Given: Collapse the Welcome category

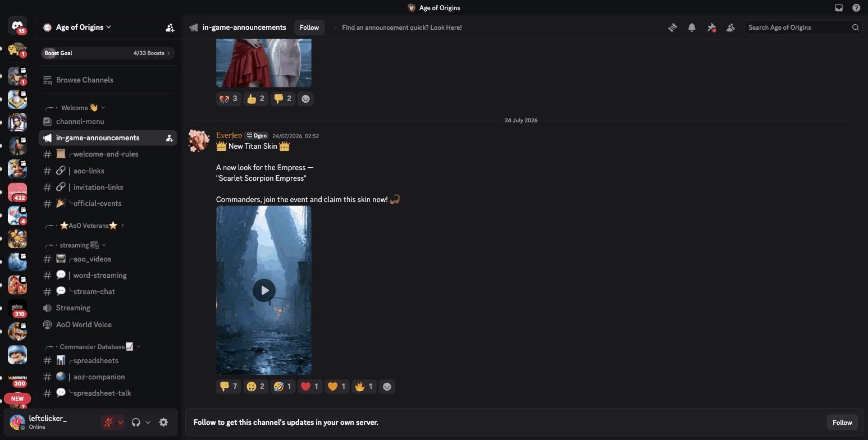Looking at the screenshot, I should point(75,108).
